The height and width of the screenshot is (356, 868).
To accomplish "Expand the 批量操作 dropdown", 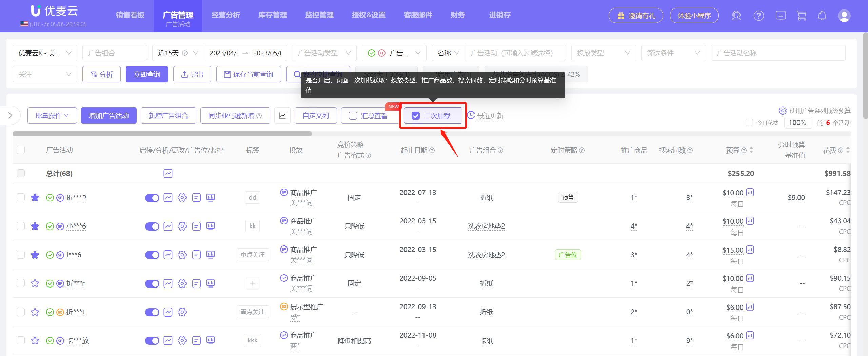I will [52, 115].
